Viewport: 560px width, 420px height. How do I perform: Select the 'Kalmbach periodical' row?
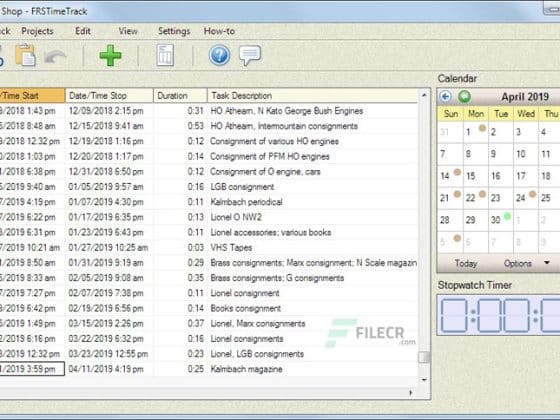coord(209,202)
